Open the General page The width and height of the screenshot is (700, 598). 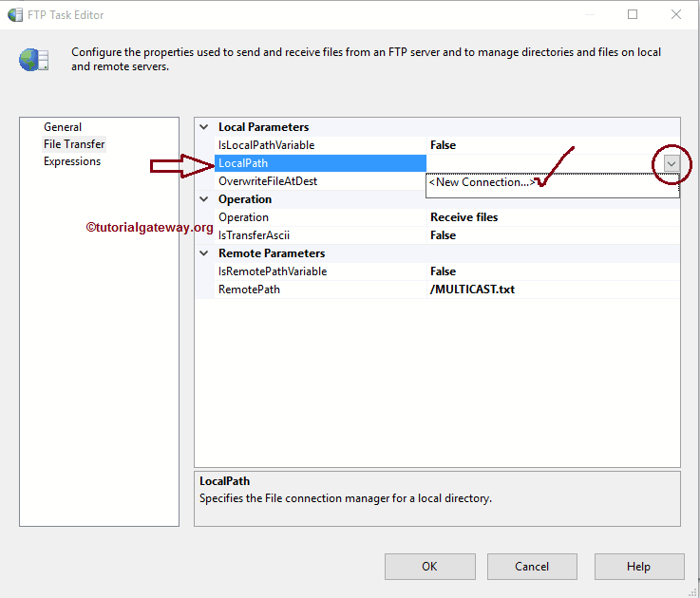point(63,127)
